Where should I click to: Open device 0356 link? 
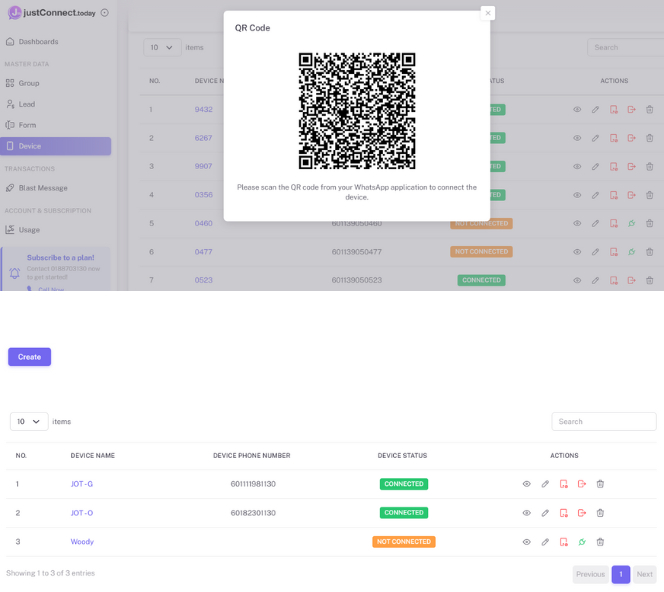pyautogui.click(x=204, y=195)
